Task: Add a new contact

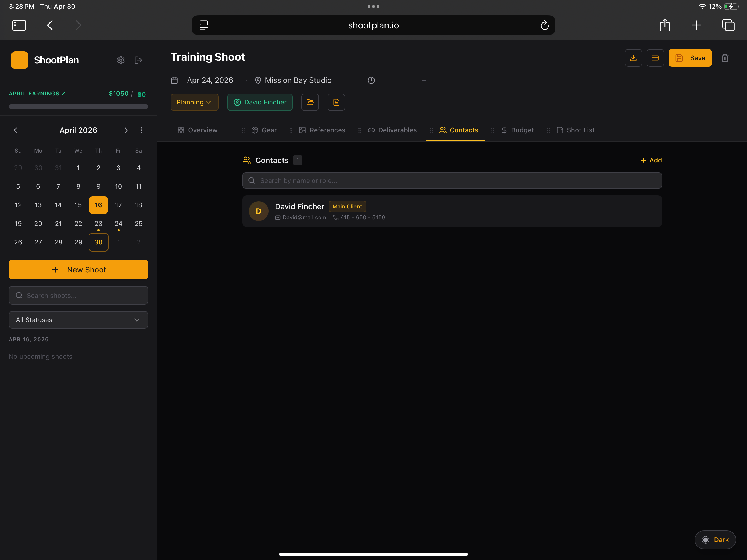Action: coord(651,161)
